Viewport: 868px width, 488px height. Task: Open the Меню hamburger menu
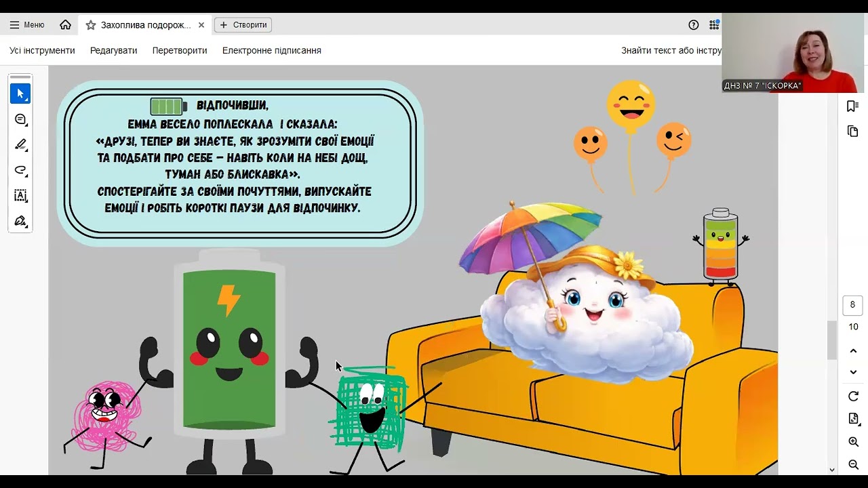[x=27, y=25]
